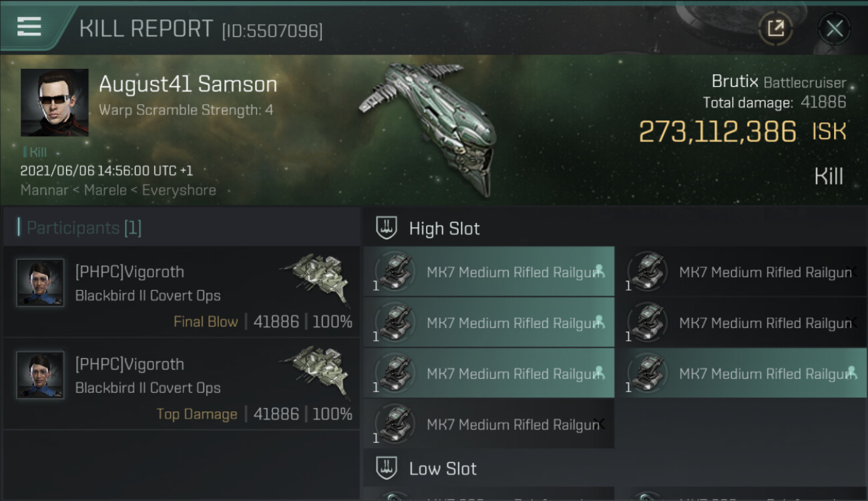Click the Mannar < Marele < Everyshore location
This screenshot has width=868, height=501.
click(118, 190)
